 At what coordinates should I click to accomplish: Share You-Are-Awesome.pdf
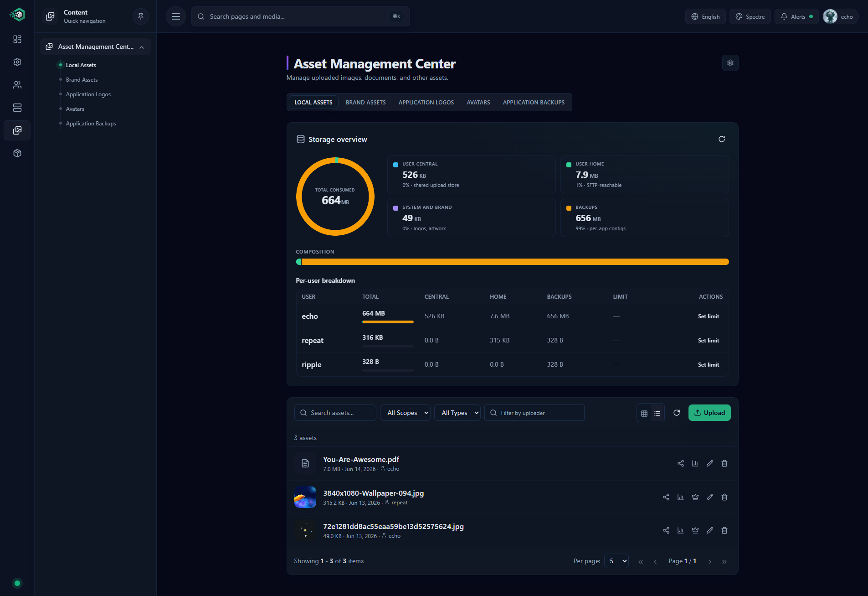(x=681, y=463)
